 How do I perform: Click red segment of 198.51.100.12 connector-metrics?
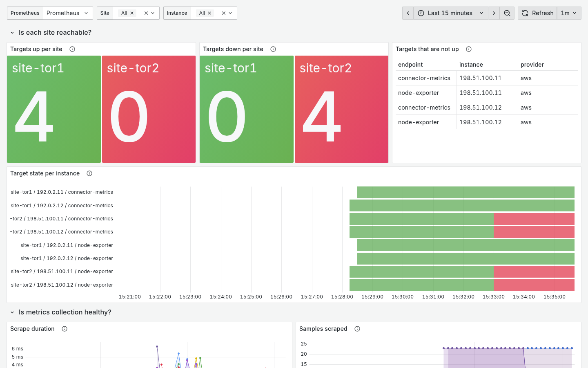534,232
